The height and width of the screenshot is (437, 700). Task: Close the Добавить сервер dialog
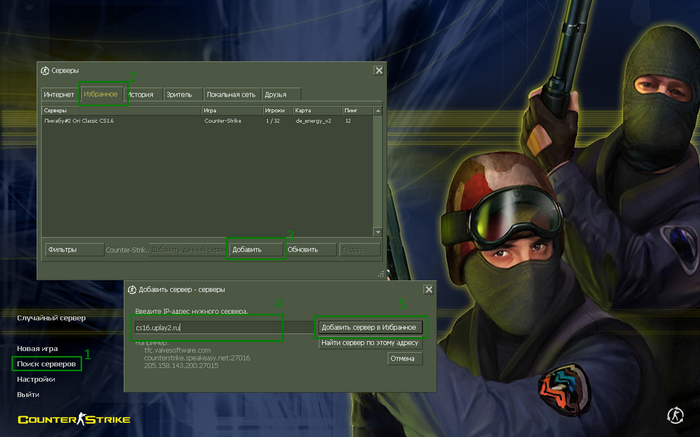(429, 290)
